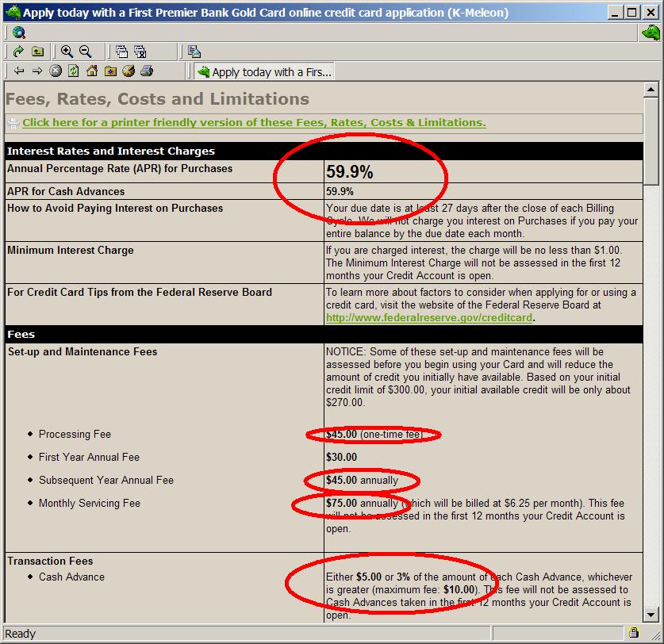Click the large 59.9% purchase APR value
This screenshot has height=644, width=664.
pyautogui.click(x=349, y=171)
